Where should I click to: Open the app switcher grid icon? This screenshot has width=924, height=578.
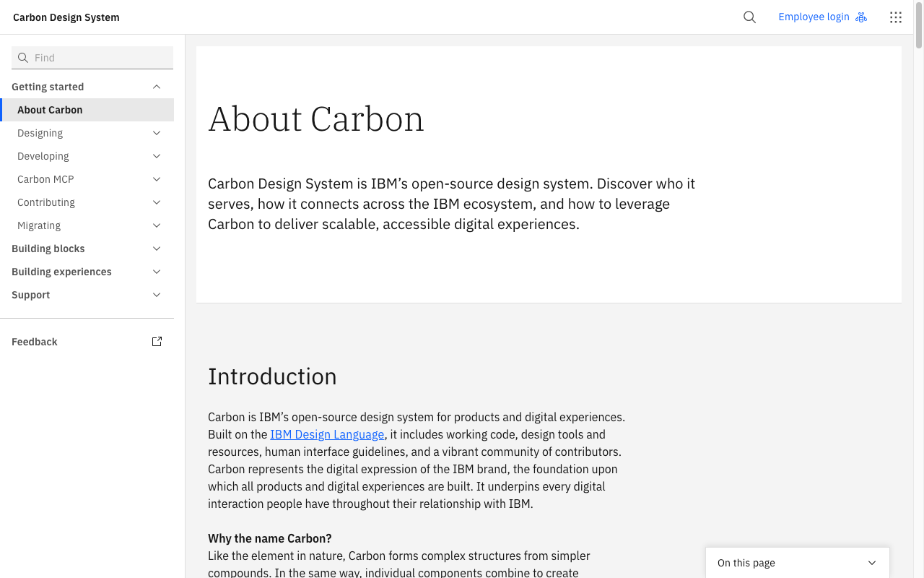click(x=896, y=17)
